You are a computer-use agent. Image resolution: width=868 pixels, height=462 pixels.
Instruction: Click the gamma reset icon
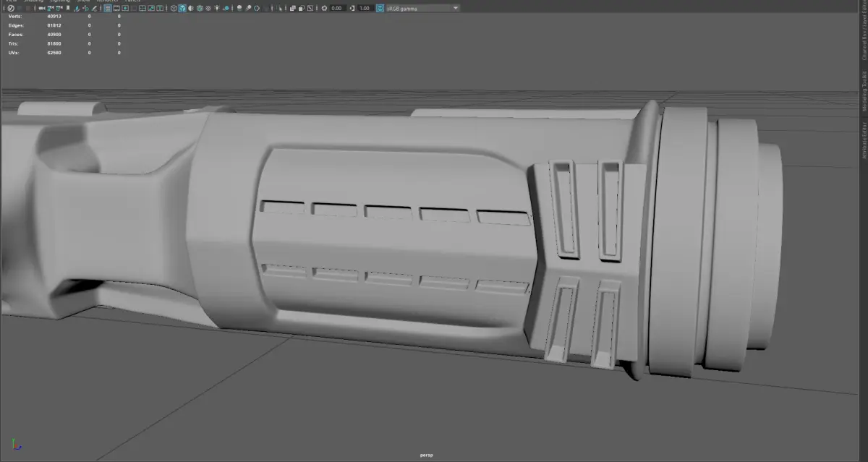(x=352, y=8)
